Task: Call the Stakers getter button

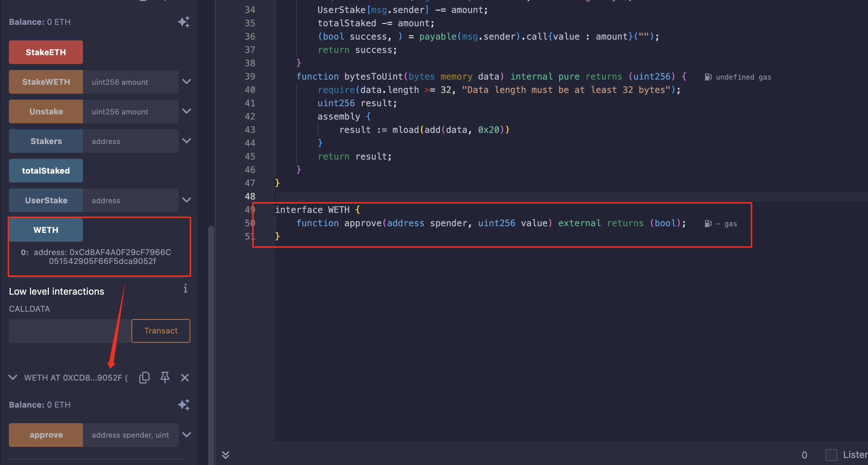Action: [46, 141]
